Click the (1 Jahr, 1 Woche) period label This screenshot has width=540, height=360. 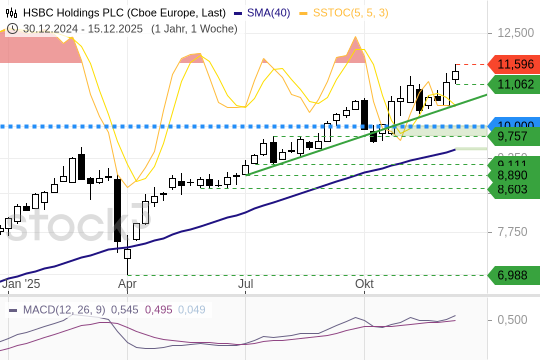click(x=194, y=29)
